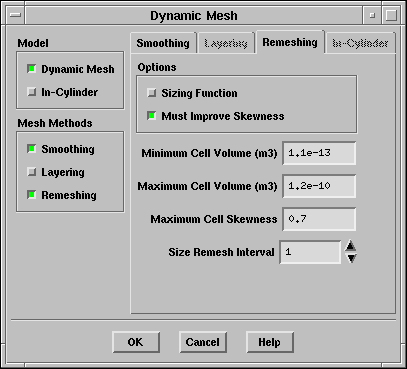Click the Minimum Cell Volume field
The height and width of the screenshot is (369, 407).
coord(319,153)
